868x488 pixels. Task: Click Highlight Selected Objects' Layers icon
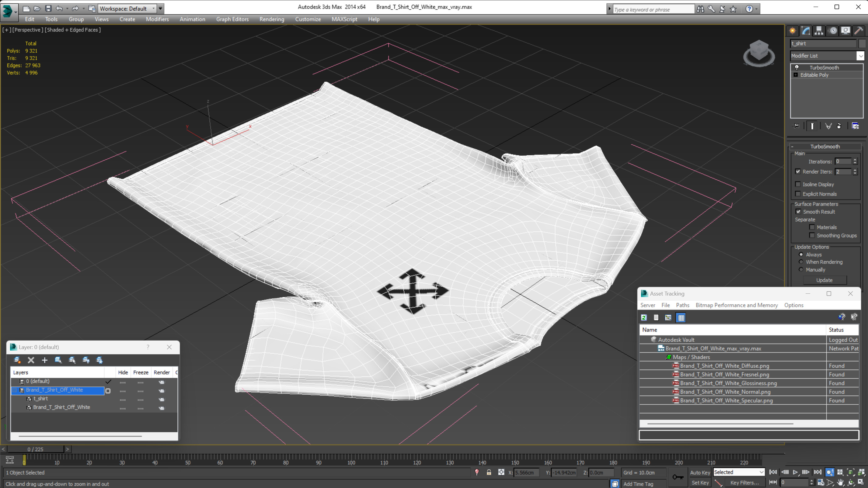click(x=72, y=360)
